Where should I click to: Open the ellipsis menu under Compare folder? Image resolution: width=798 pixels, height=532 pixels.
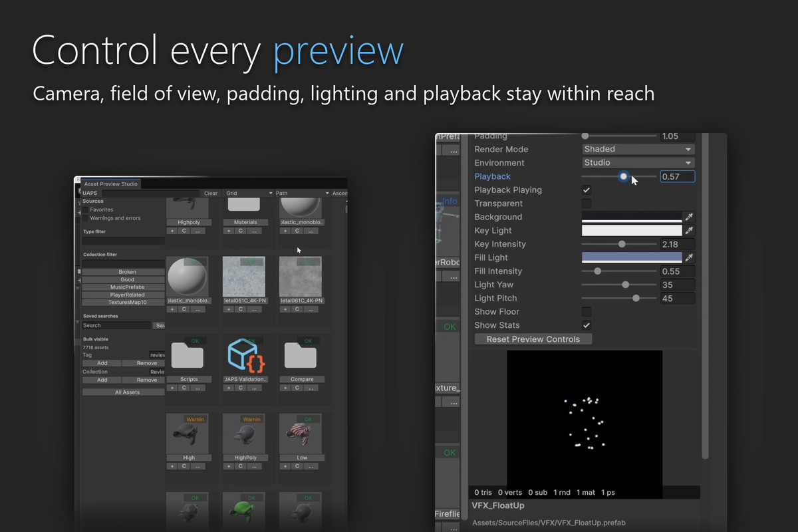[x=311, y=388]
